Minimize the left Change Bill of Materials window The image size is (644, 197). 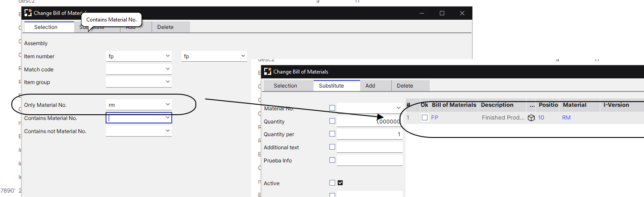(422, 13)
